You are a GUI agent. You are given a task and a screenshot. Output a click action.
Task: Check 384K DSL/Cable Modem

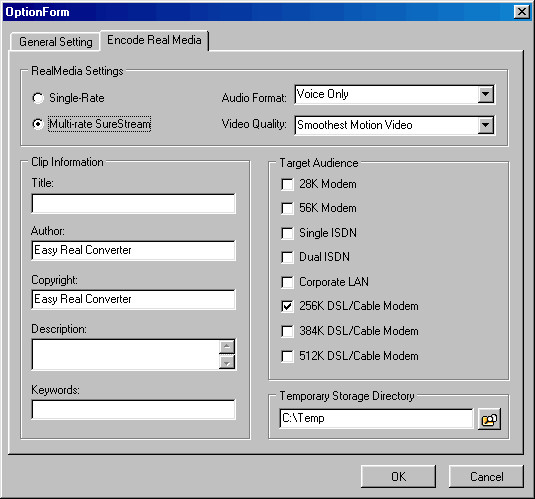coord(287,331)
